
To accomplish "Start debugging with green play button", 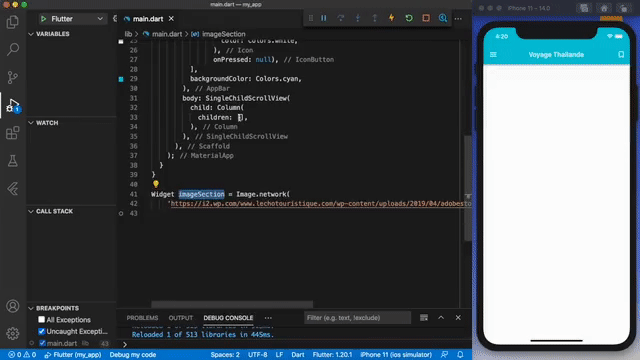I will coord(43,19).
